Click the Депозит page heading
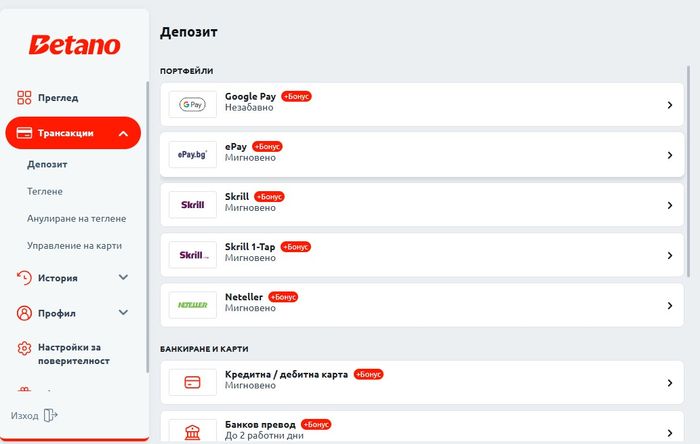Screen dimensions: 700x444 coord(189,32)
